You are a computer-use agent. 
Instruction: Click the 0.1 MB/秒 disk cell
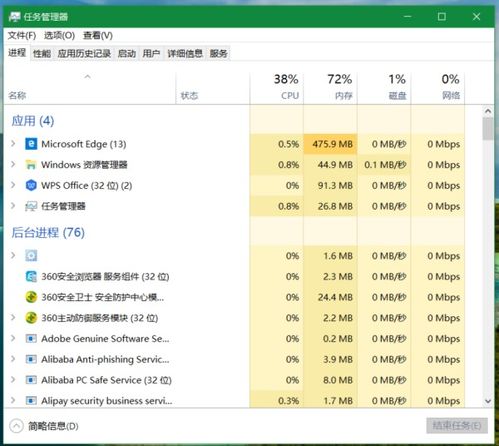384,165
